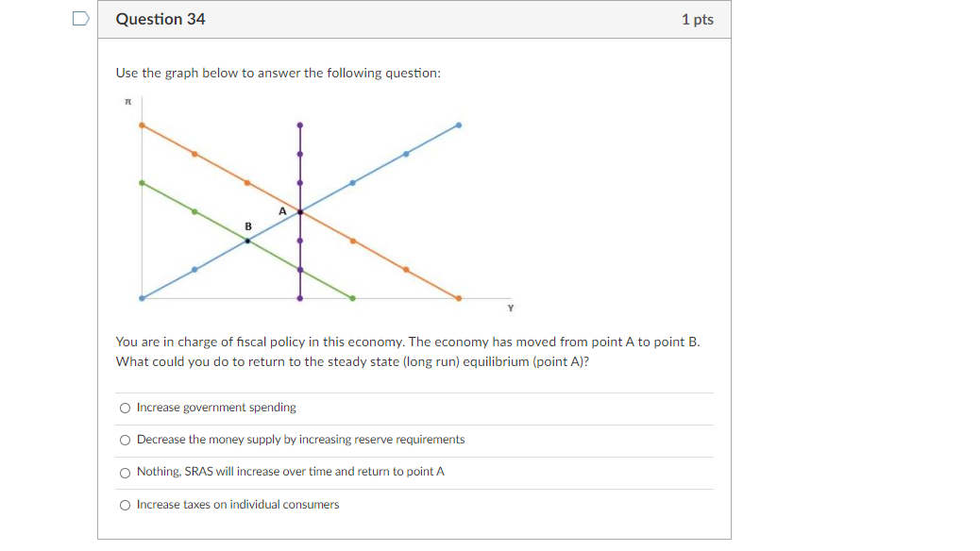The width and height of the screenshot is (980, 551).
Task: Click the green endpoint on the horizontal axis
Action: coord(353,298)
